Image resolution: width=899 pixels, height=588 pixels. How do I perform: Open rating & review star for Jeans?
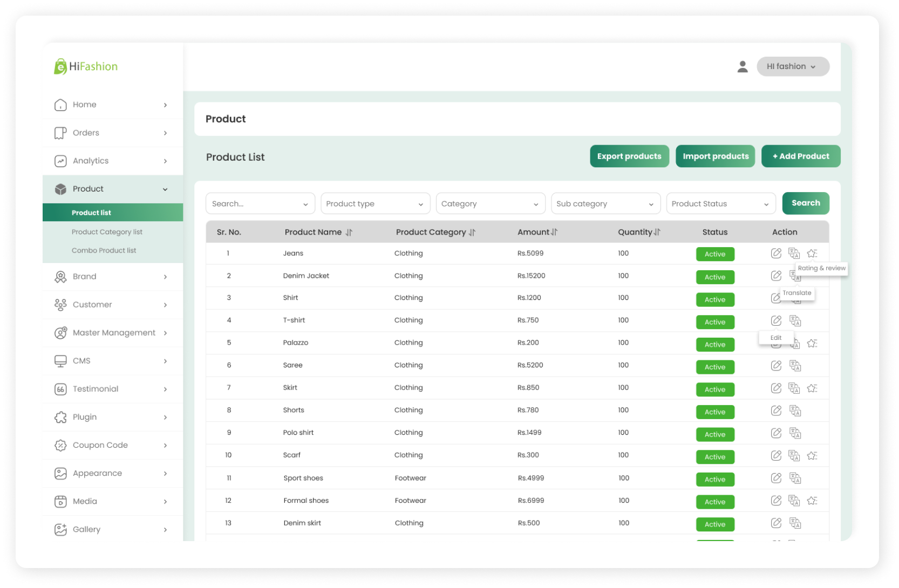[812, 253]
